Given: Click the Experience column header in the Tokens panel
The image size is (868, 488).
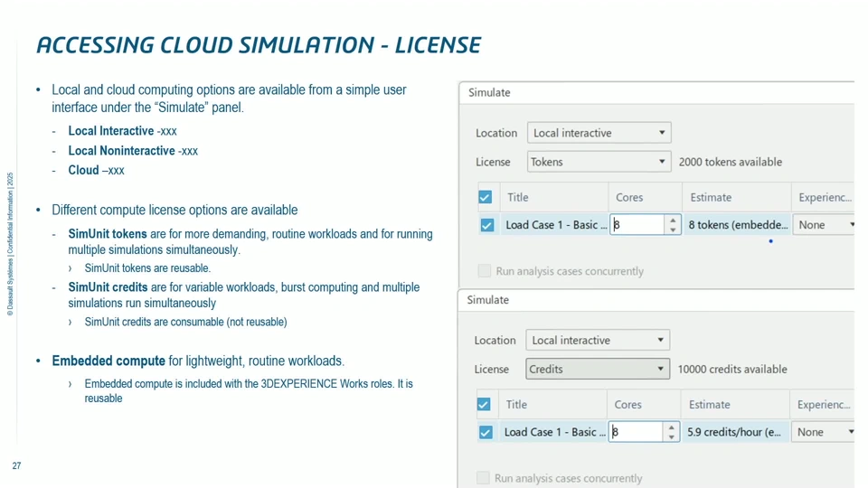Looking at the screenshot, I should pos(825,197).
